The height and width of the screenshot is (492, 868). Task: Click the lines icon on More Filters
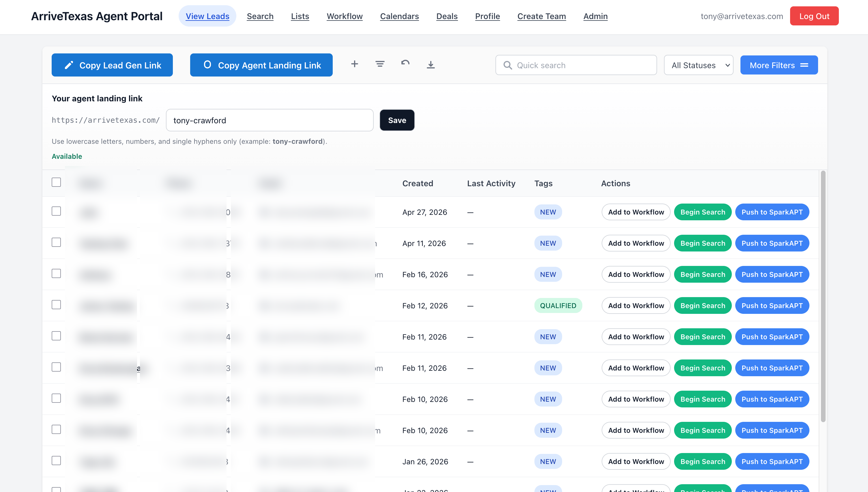pos(804,65)
